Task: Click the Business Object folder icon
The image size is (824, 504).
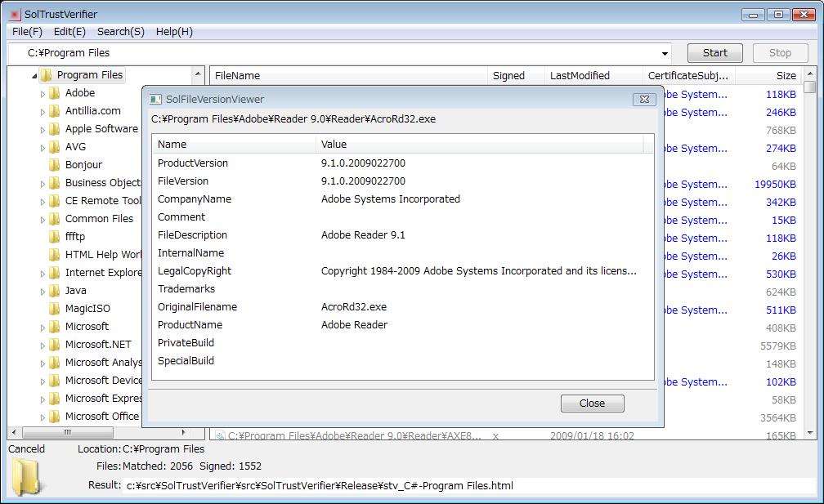Action: [55, 183]
